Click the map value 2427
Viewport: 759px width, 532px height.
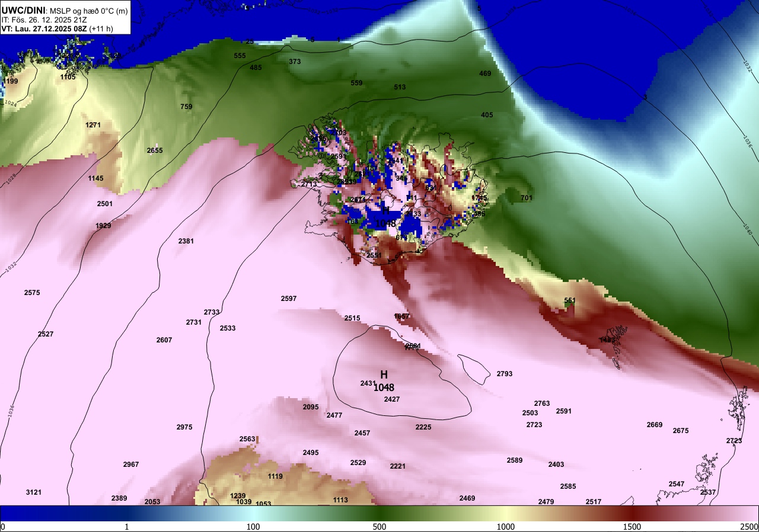coord(392,399)
